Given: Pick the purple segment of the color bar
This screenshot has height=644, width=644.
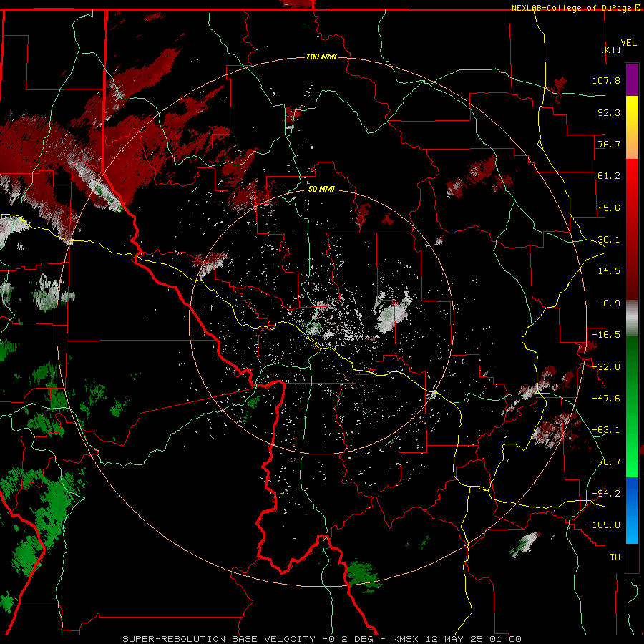Looking at the screenshot, I should [632, 79].
